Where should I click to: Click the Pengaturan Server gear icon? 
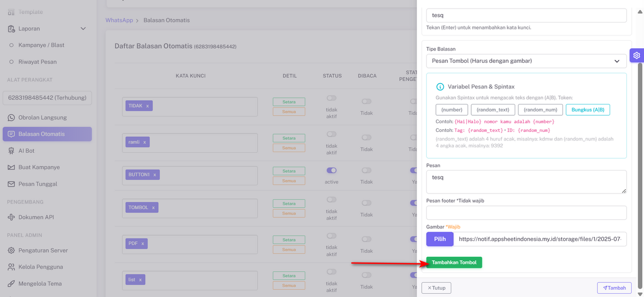[11, 250]
